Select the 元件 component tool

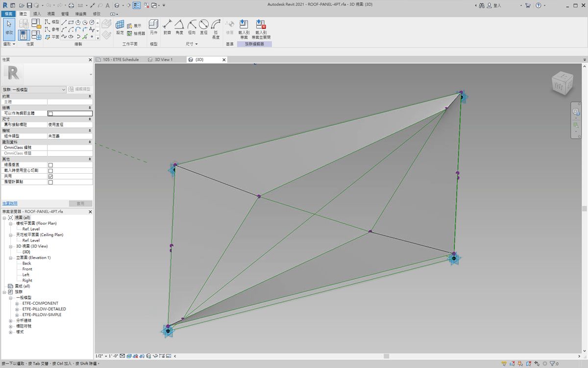(153, 27)
